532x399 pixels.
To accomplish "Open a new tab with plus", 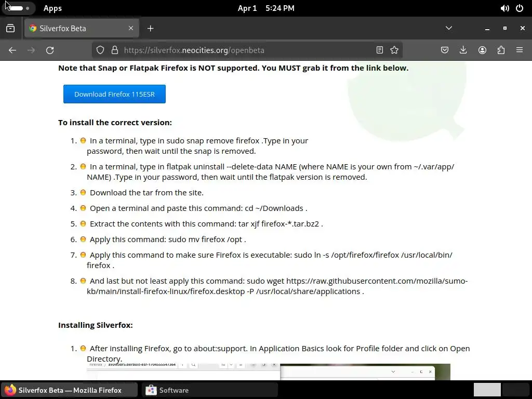I will pos(151,29).
